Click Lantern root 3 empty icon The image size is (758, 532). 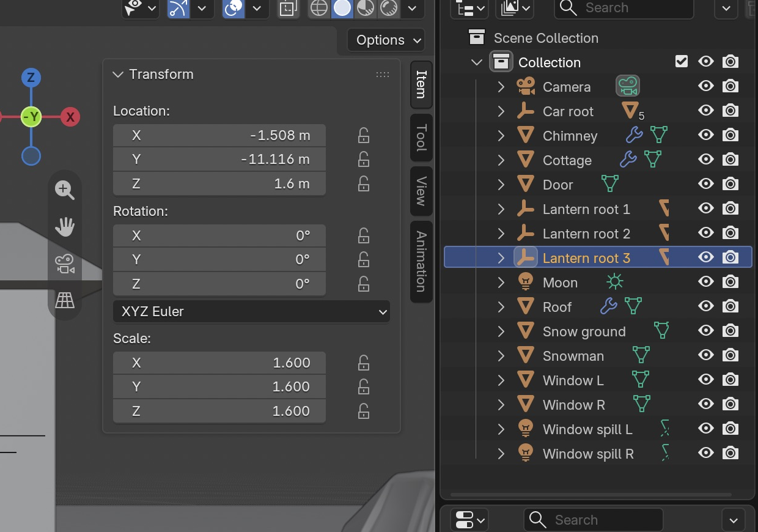525,257
